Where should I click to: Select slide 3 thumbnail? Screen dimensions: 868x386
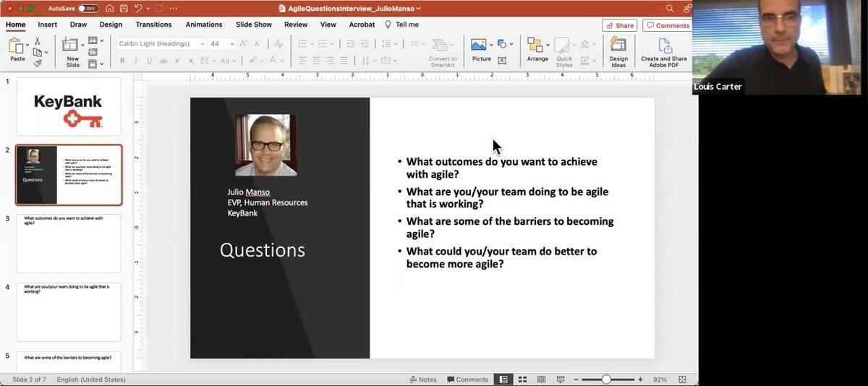click(x=69, y=244)
